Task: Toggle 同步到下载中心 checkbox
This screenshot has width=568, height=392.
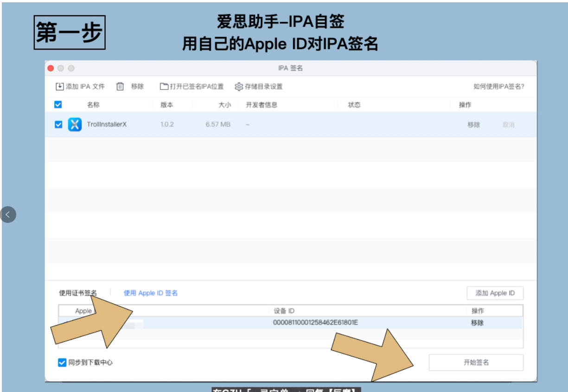Action: [x=62, y=363]
